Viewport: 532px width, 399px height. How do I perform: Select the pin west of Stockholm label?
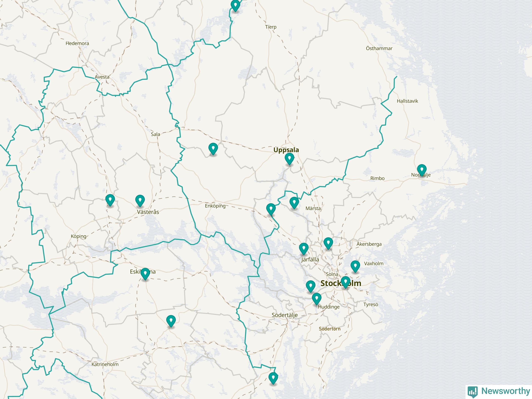pyautogui.click(x=310, y=286)
